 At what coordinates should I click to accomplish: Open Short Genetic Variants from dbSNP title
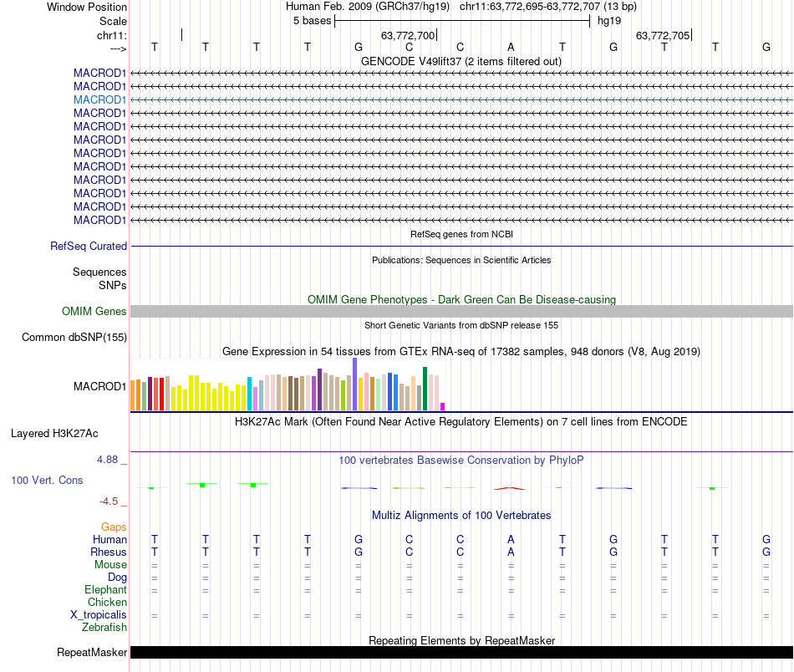[x=461, y=325]
